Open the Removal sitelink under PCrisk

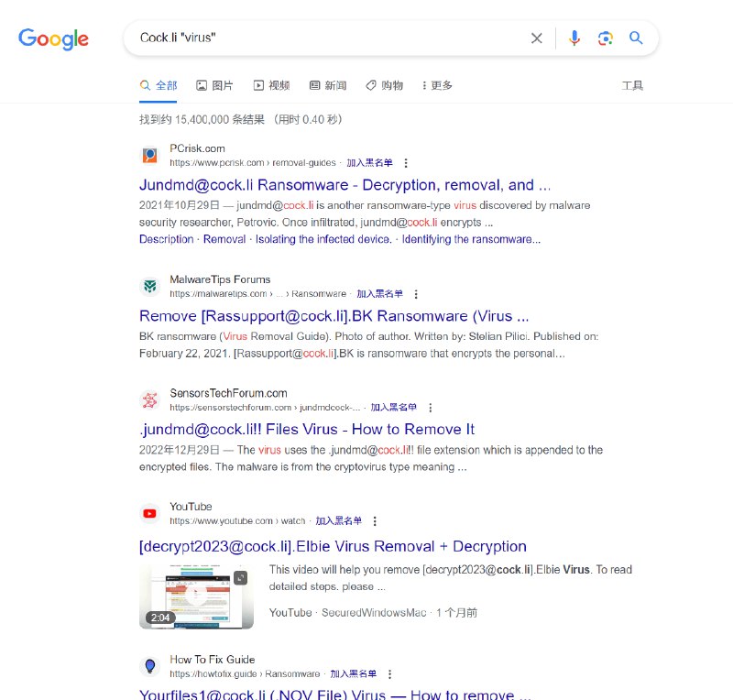tap(224, 239)
